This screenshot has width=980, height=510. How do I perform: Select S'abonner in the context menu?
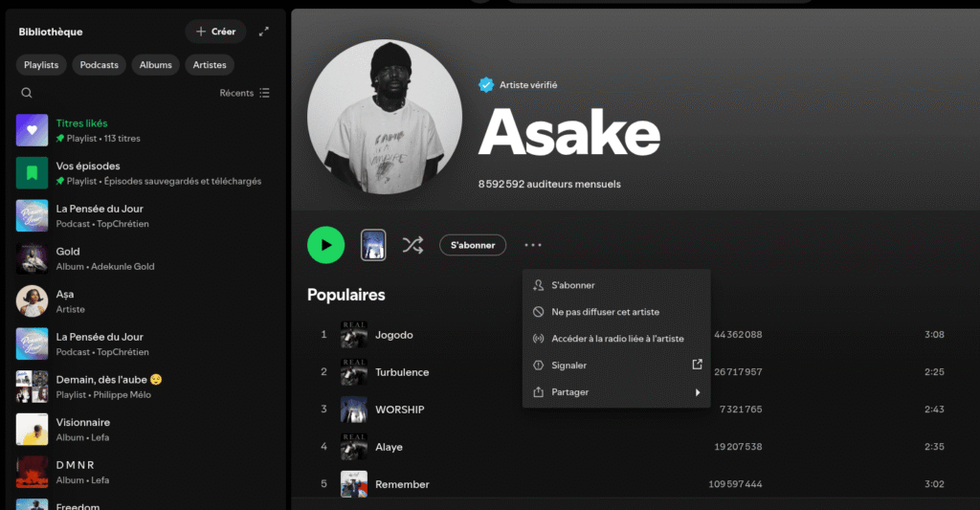(616, 285)
